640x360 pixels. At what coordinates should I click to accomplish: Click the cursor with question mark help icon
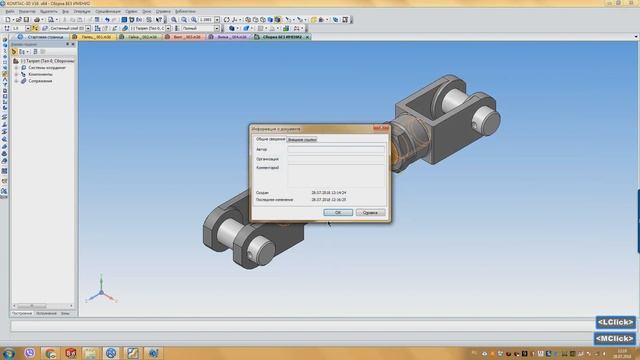click(158, 20)
